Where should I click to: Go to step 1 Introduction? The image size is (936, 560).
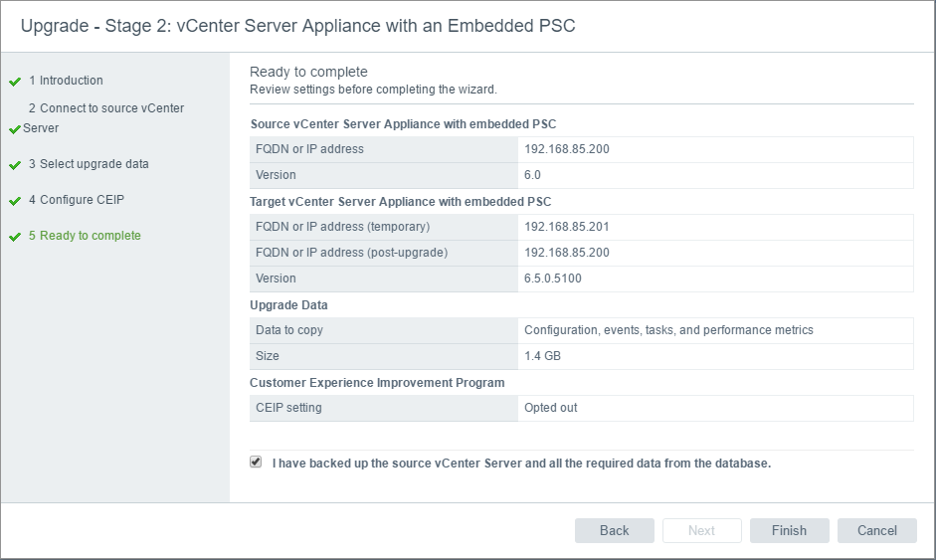66,81
